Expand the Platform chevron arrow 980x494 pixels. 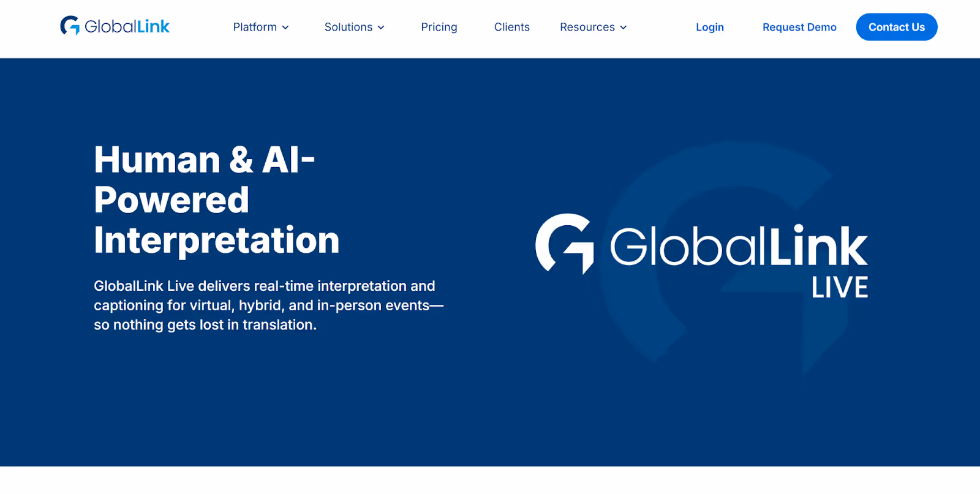pos(285,28)
